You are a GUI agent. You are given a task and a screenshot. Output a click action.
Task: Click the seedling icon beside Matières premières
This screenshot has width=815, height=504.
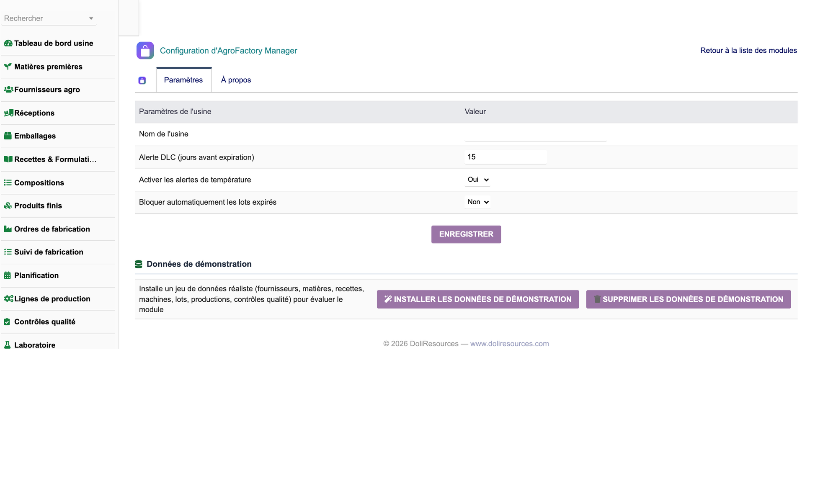(8, 67)
